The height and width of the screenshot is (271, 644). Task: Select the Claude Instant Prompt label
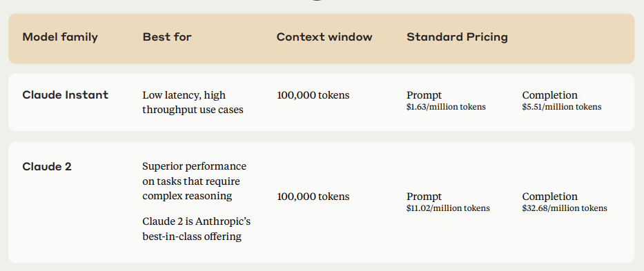425,95
